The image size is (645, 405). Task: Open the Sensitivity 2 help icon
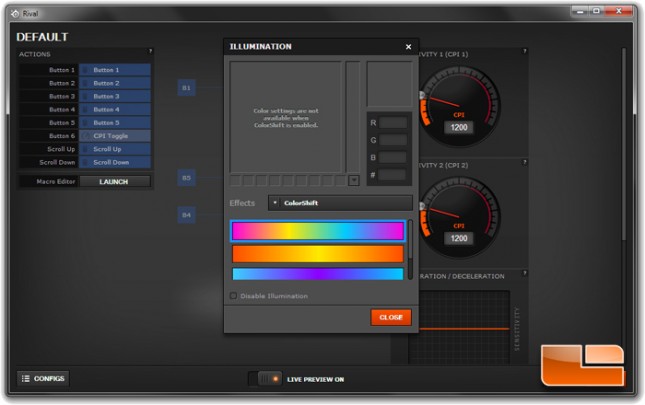click(524, 162)
